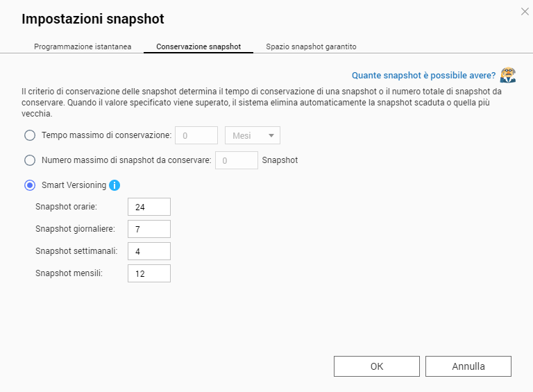Open the Conservazione snapshot tab

(x=198, y=46)
